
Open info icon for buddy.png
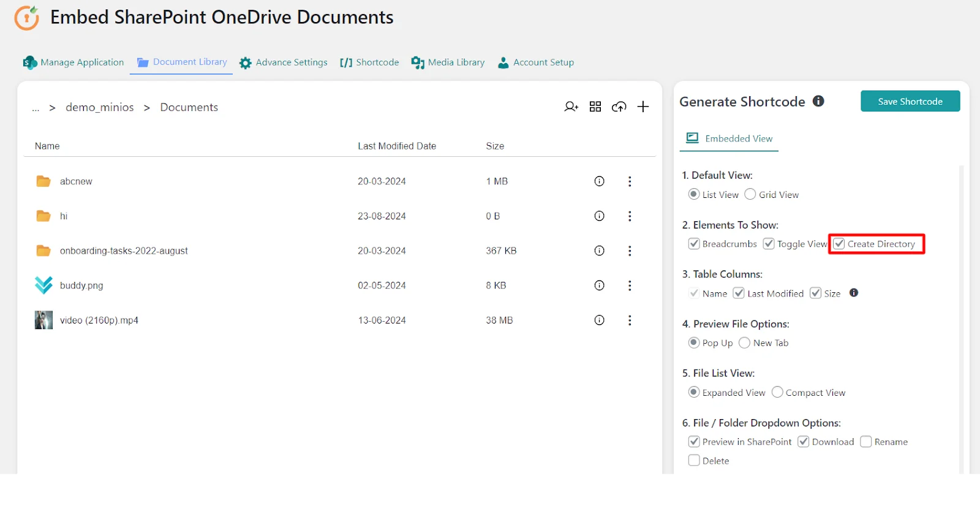click(x=600, y=286)
